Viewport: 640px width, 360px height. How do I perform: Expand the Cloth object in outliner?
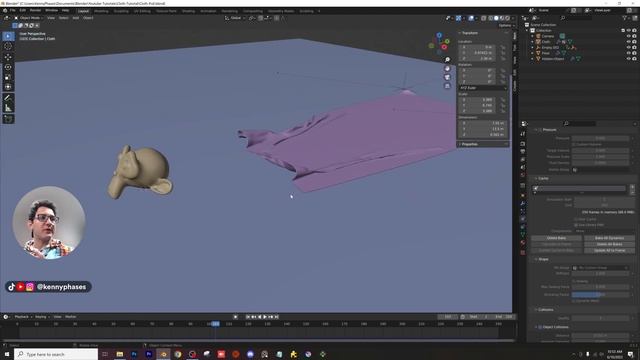coord(533,42)
